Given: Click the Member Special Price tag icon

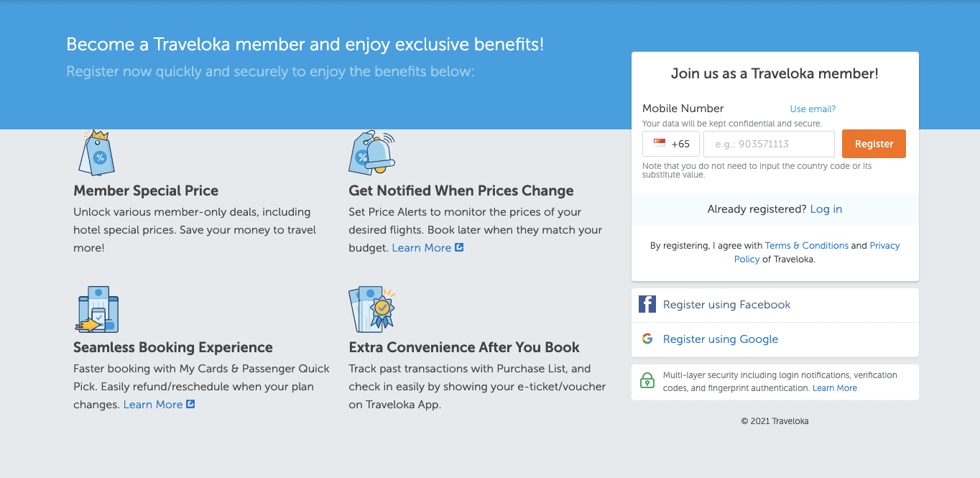Looking at the screenshot, I should pos(96,152).
